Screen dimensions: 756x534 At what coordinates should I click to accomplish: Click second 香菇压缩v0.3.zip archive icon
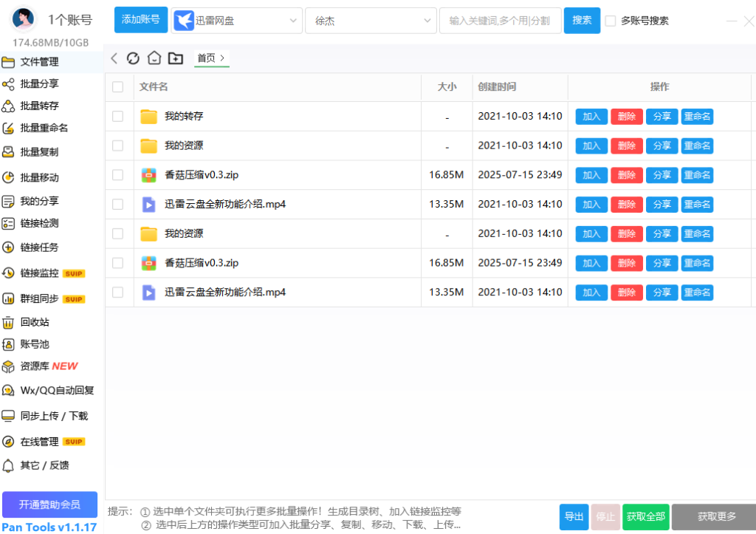(148, 263)
